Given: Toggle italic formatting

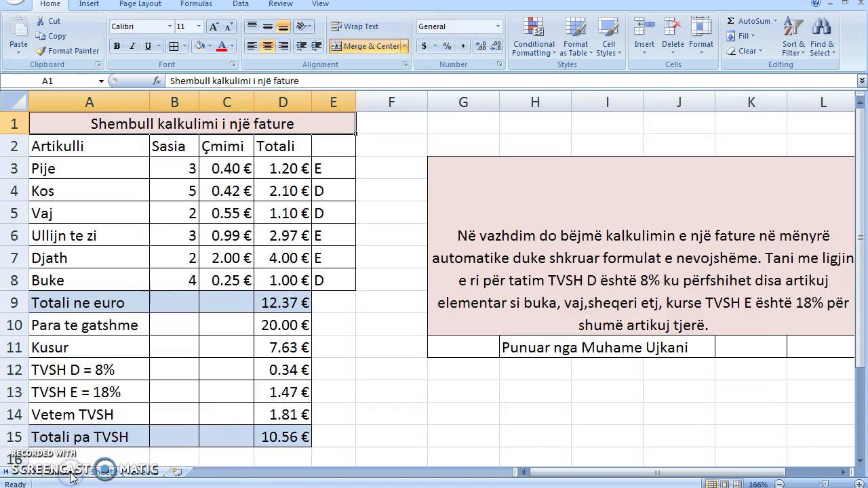Looking at the screenshot, I should (132, 46).
